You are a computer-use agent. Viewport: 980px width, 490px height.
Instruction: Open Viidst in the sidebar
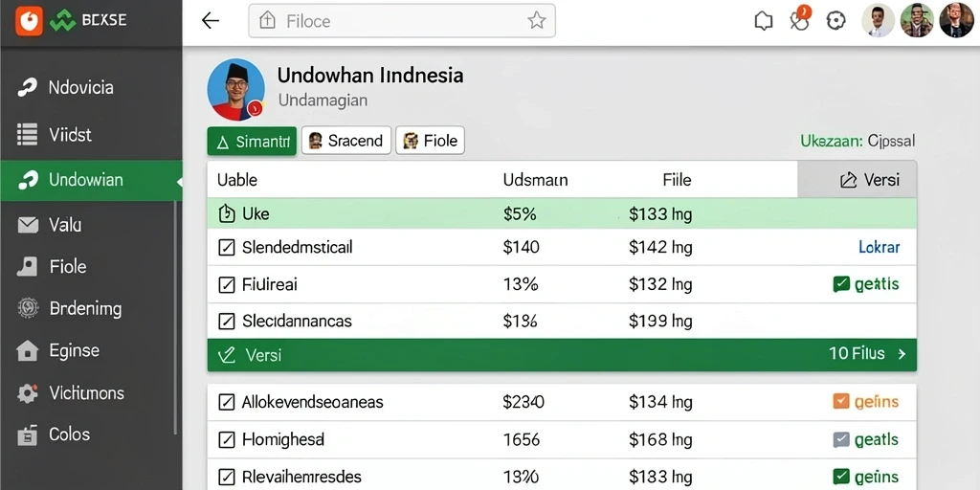pyautogui.click(x=91, y=134)
